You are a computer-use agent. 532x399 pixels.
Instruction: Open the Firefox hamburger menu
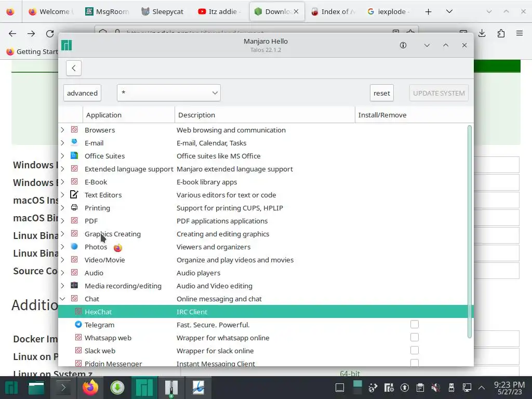point(520,33)
